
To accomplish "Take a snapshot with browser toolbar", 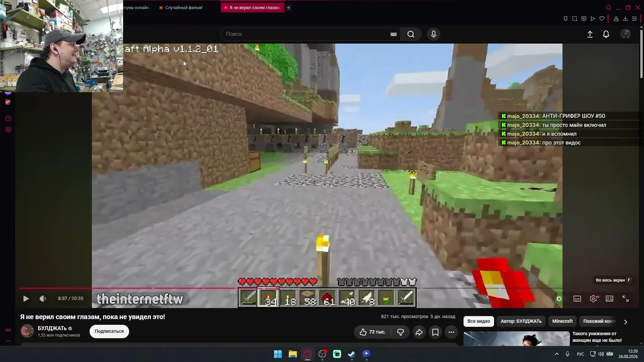I will pyautogui.click(x=575, y=19).
